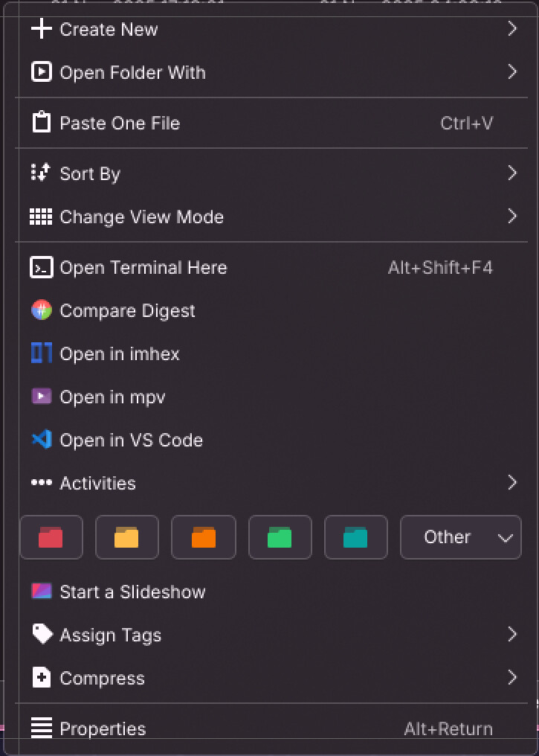The image size is (539, 756).
Task: Expand the Activities submenu arrow
Action: tap(511, 483)
